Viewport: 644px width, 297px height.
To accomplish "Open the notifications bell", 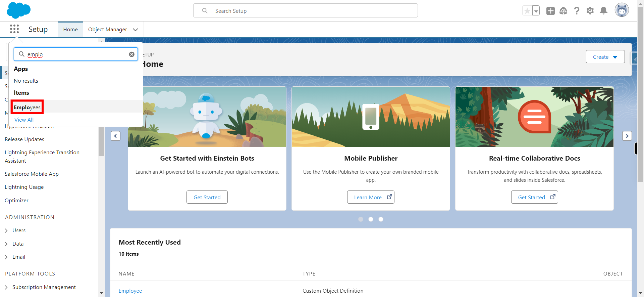I will 603,11.
